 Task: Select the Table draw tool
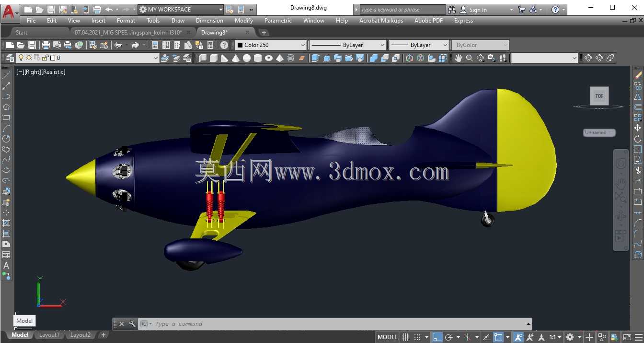point(6,255)
